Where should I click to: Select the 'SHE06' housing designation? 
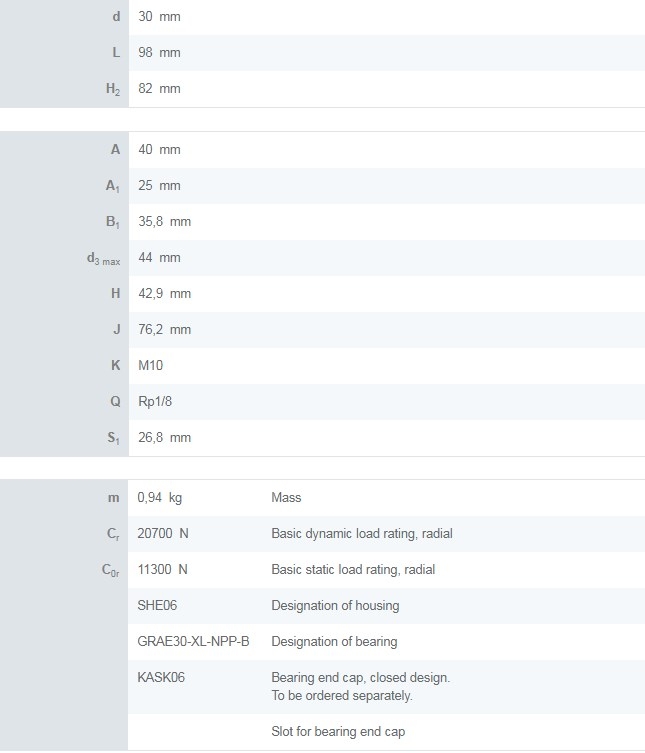click(x=157, y=606)
